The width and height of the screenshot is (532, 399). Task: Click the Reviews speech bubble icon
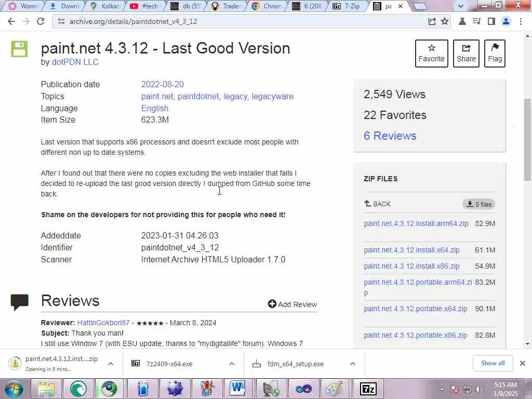19,302
